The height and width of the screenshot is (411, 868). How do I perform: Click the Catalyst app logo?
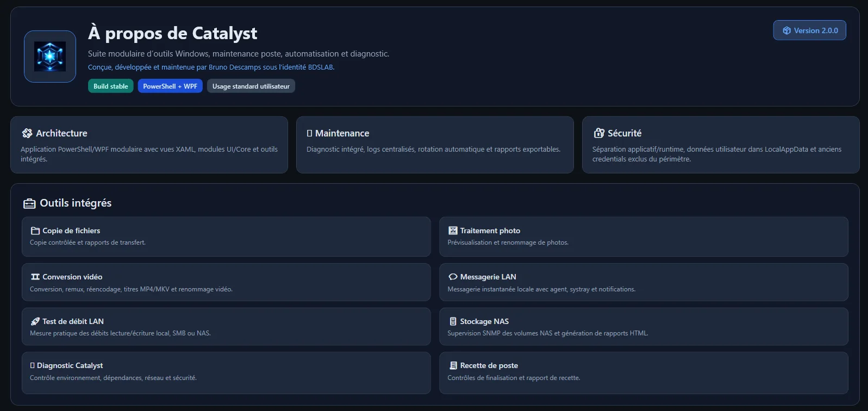[50, 57]
